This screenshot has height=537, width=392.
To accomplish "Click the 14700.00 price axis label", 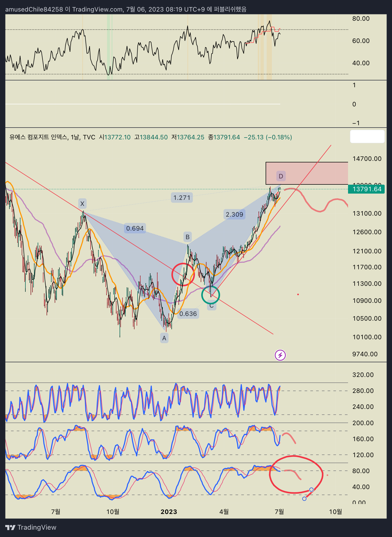I will [367, 159].
